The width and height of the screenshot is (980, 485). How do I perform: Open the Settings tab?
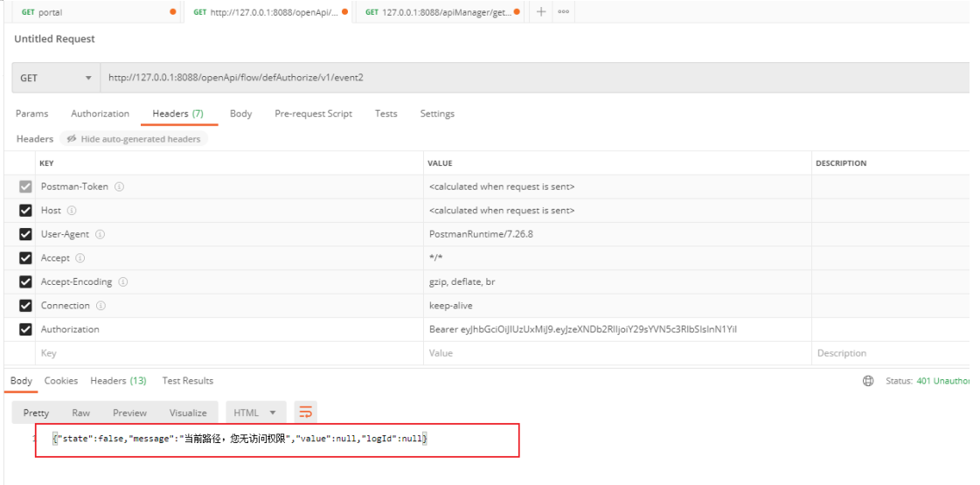[437, 114]
